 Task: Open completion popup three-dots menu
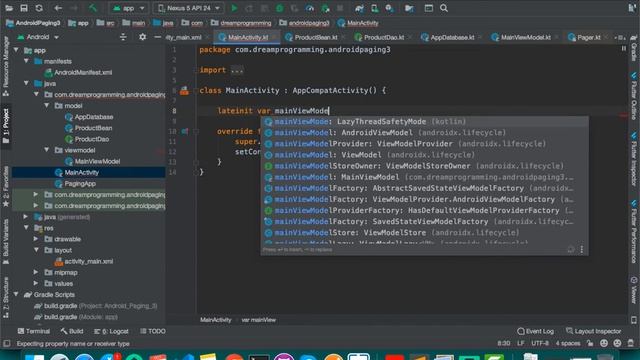click(582, 249)
